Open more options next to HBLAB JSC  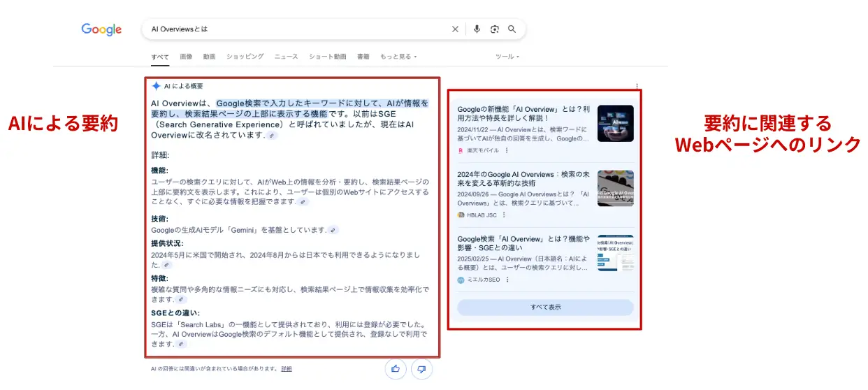503,215
